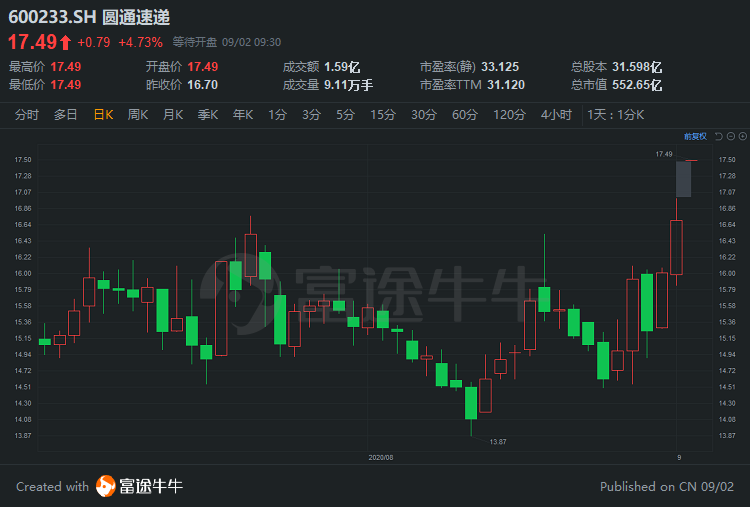
Task: Switch to the 分时 tab
Action: (x=27, y=115)
